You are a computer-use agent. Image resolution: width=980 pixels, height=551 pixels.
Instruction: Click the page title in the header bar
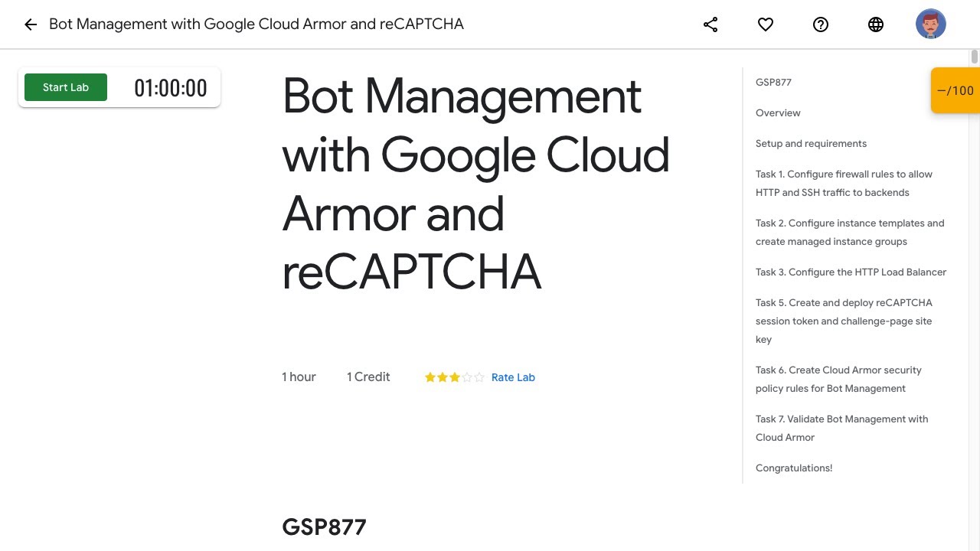(256, 24)
